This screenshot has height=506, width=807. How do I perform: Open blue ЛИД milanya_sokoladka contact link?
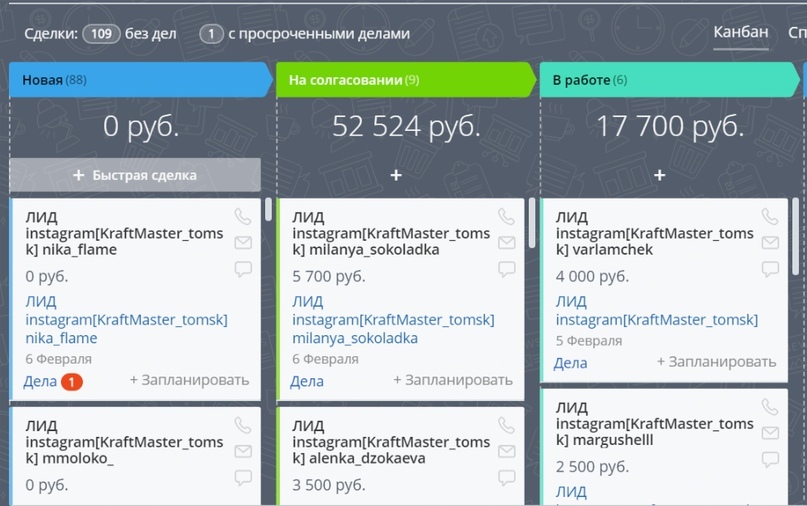393,320
